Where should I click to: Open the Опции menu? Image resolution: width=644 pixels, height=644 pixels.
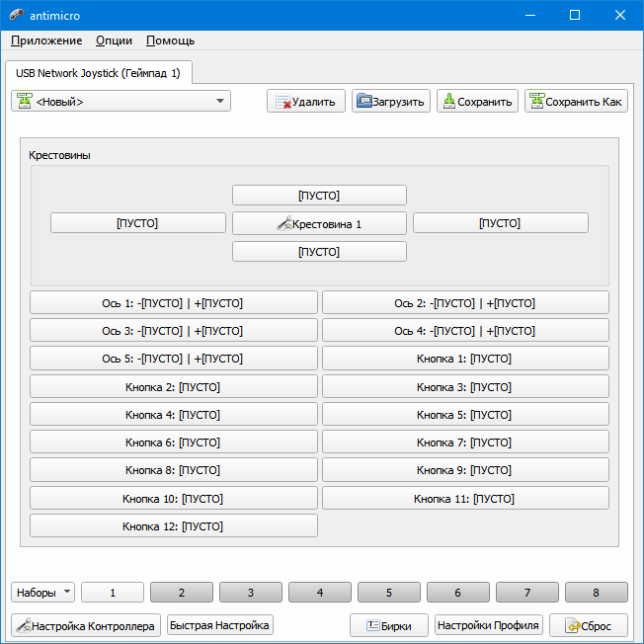click(x=114, y=40)
